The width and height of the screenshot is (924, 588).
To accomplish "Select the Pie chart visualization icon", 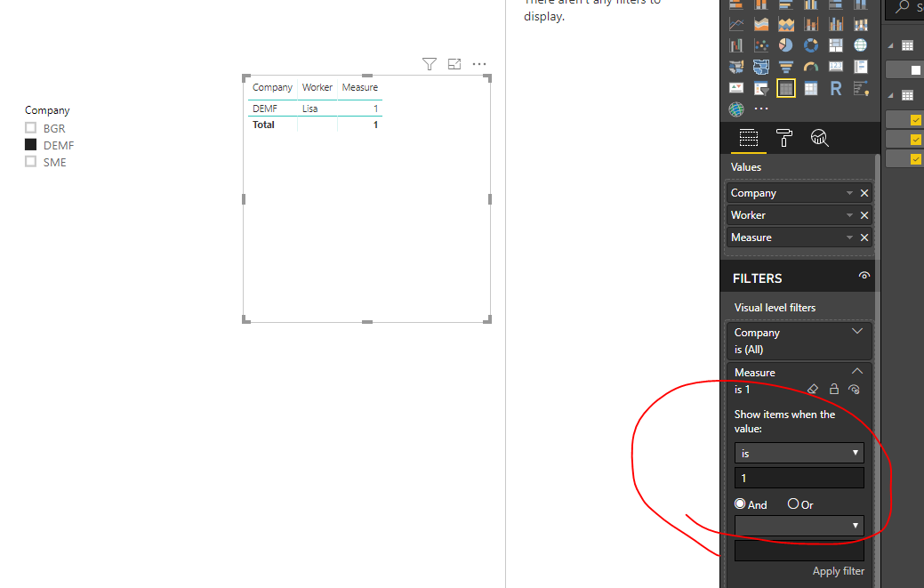I will coord(785,45).
